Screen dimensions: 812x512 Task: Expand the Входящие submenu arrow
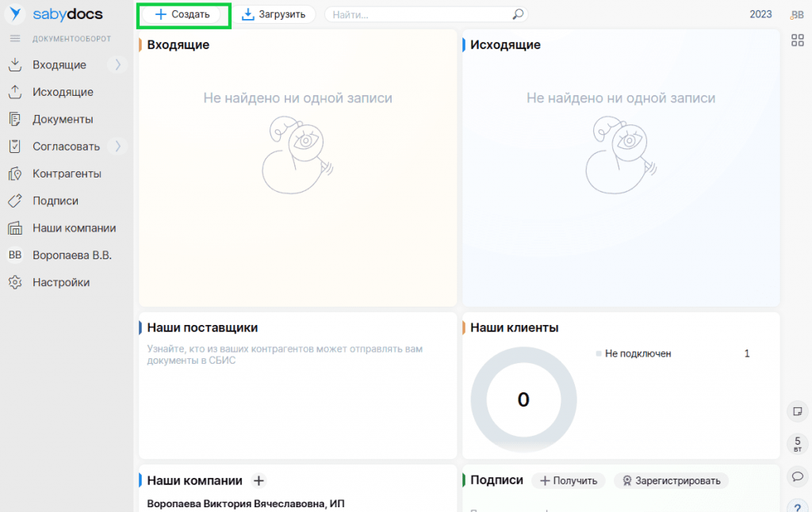[x=117, y=65]
